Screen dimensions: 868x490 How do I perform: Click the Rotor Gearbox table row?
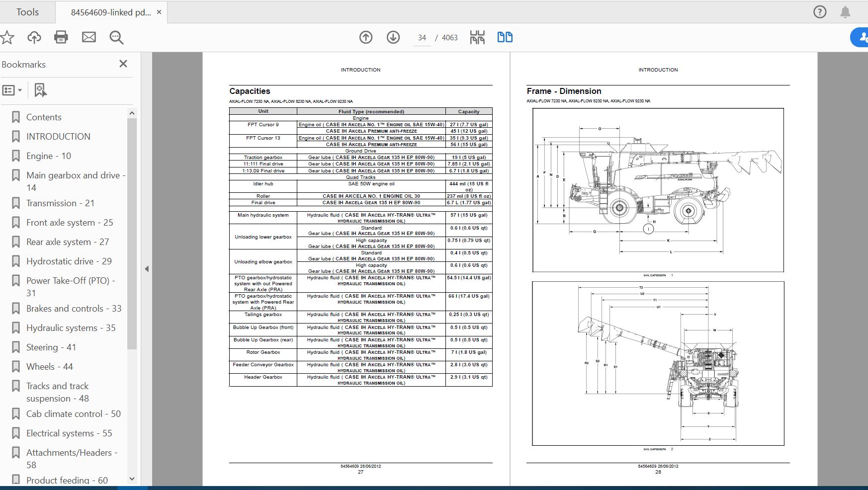pyautogui.click(x=361, y=355)
